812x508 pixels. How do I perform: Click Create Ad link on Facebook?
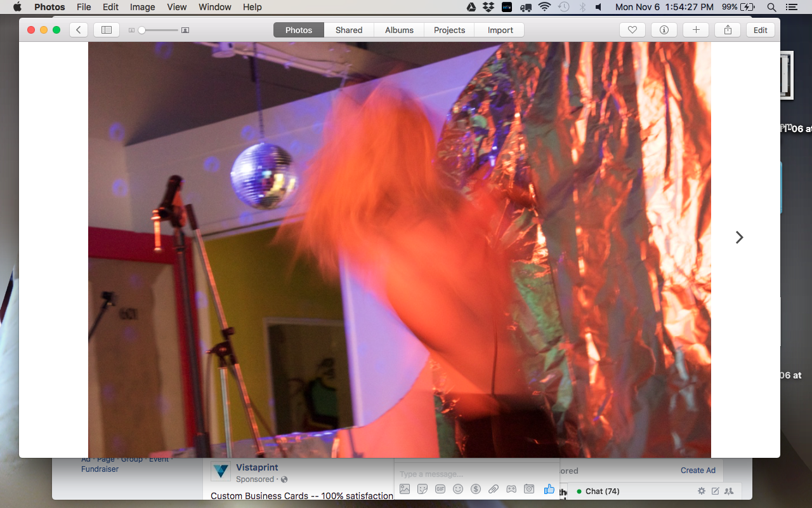tap(698, 471)
